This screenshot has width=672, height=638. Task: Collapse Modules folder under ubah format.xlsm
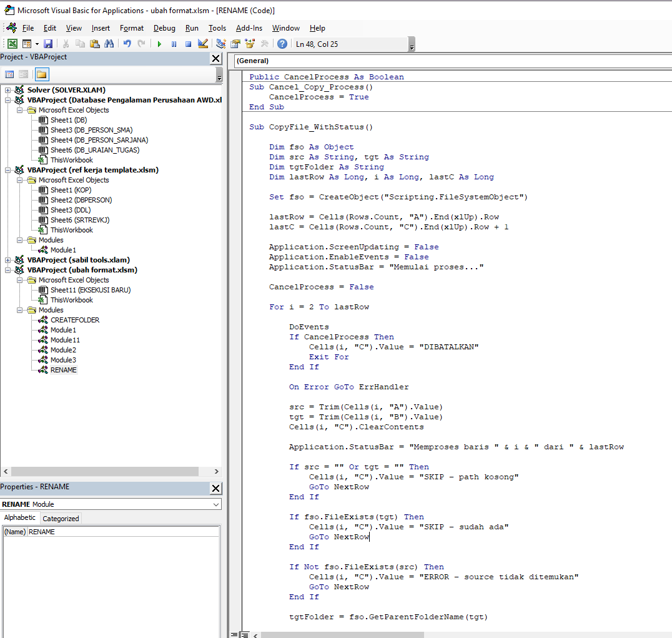20,310
